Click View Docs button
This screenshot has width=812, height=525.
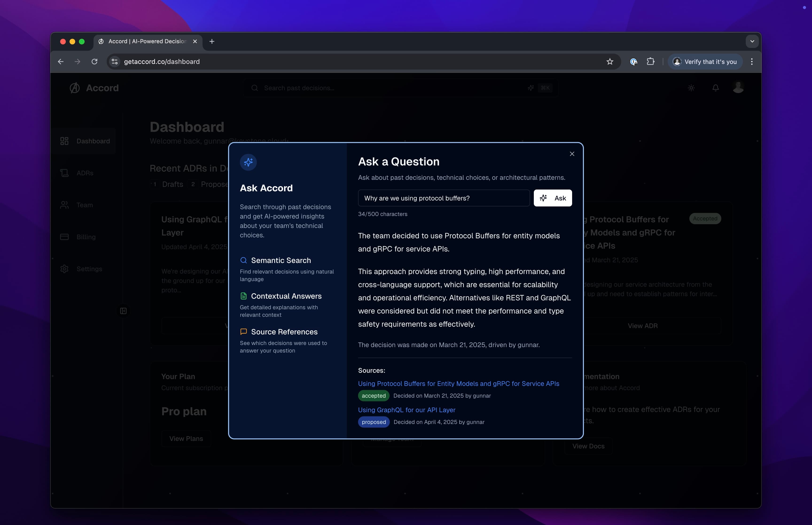click(588, 446)
